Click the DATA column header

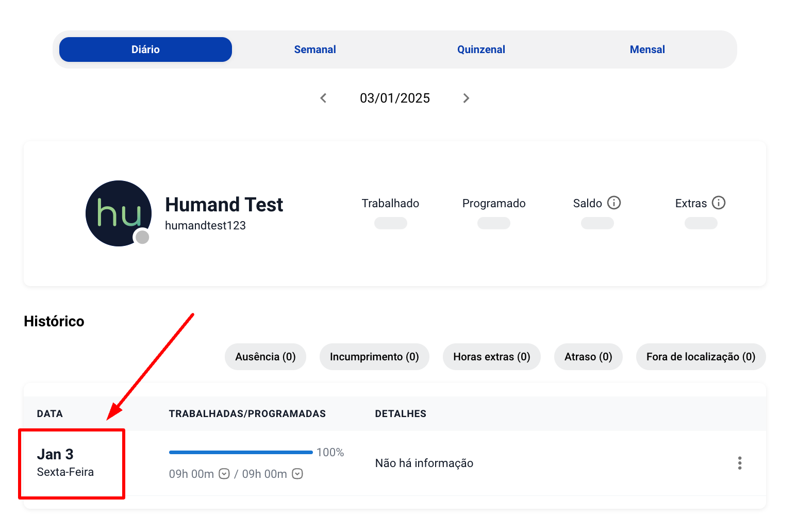point(50,413)
